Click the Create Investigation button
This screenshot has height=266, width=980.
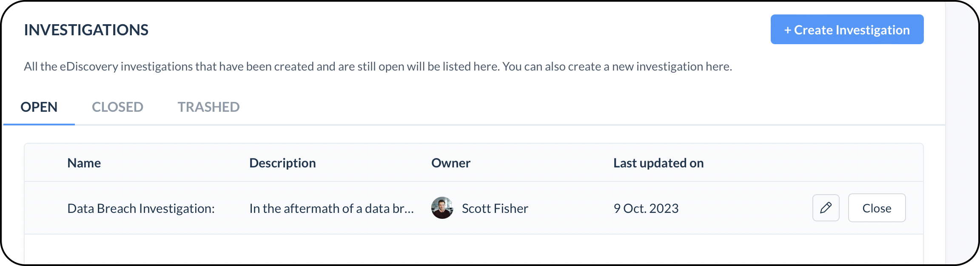(847, 29)
